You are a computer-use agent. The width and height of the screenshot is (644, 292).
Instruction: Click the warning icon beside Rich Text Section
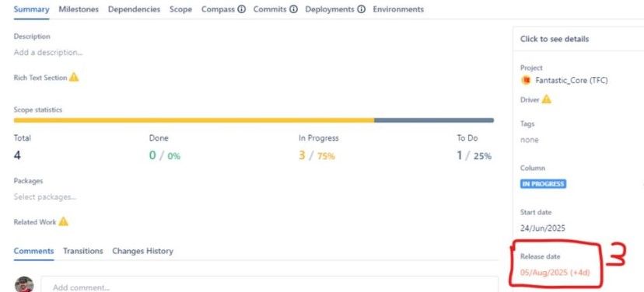pos(74,77)
